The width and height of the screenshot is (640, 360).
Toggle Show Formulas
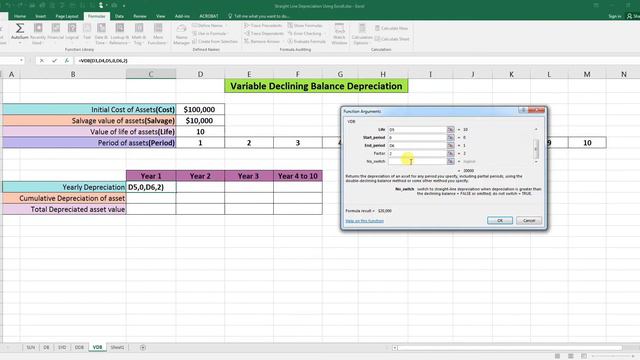(x=305, y=25)
